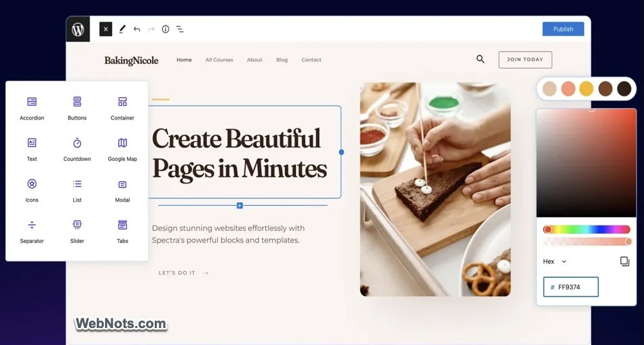Insert a Tabs block

tap(122, 232)
